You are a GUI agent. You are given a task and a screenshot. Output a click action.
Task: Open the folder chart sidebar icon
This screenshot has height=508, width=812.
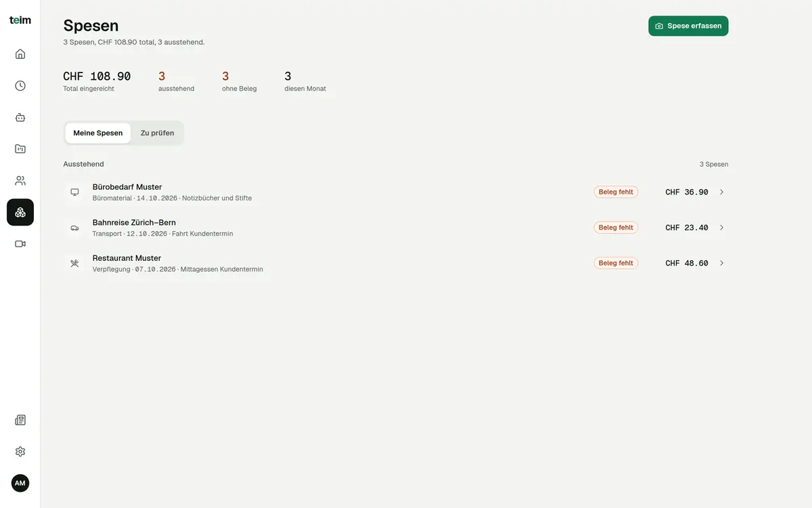tap(20, 149)
